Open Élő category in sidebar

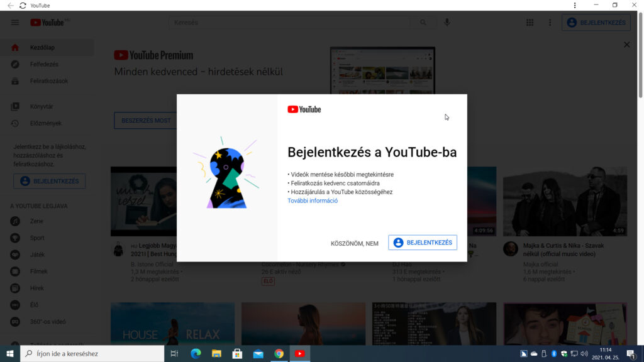coord(47,305)
